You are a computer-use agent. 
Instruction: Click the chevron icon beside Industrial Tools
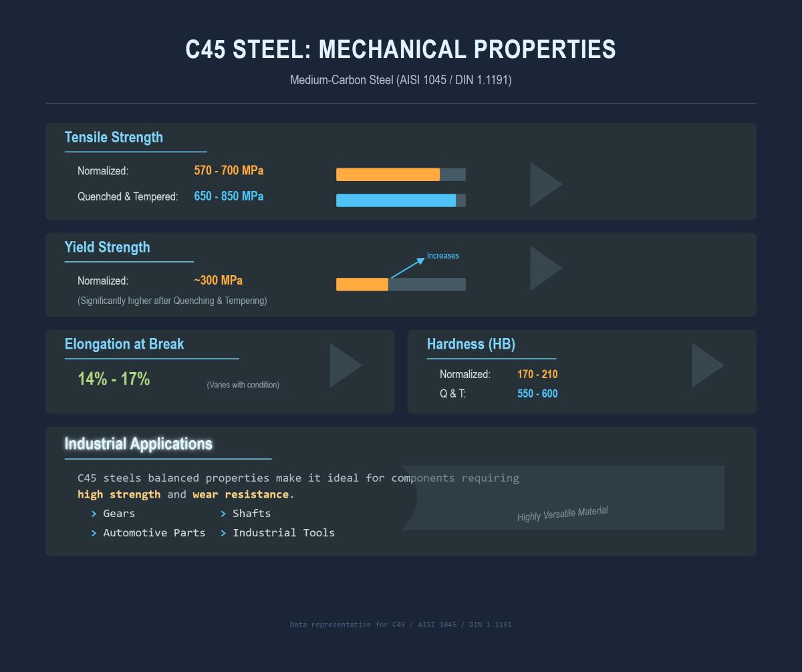tap(223, 533)
